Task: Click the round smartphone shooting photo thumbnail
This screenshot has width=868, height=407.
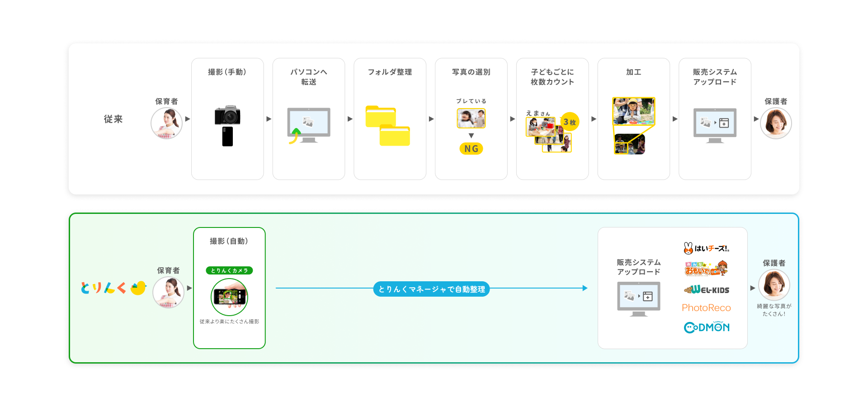Action: (x=229, y=297)
